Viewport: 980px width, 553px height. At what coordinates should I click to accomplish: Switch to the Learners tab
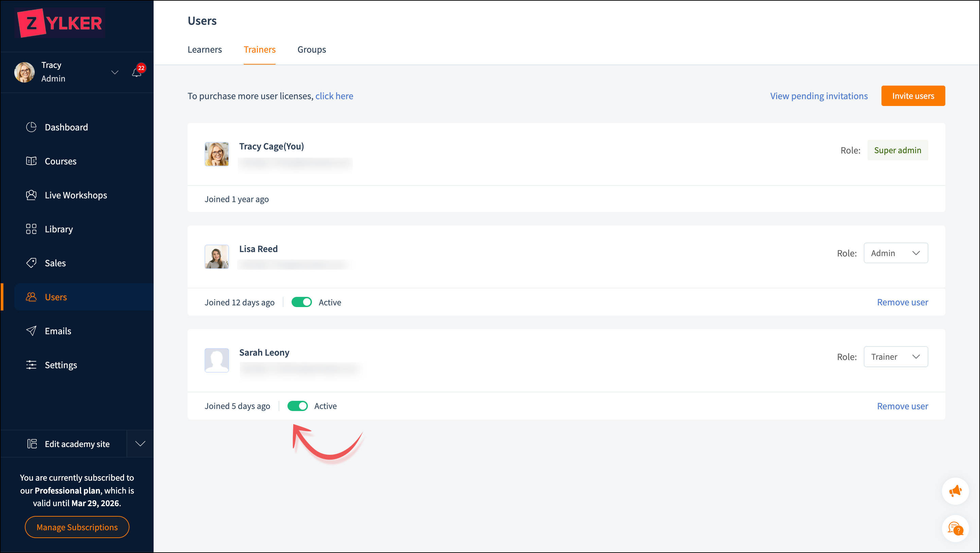[205, 50]
